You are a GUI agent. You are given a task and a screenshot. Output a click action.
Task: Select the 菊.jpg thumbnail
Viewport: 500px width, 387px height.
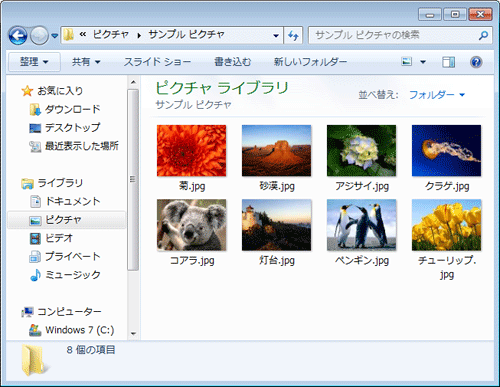click(191, 151)
